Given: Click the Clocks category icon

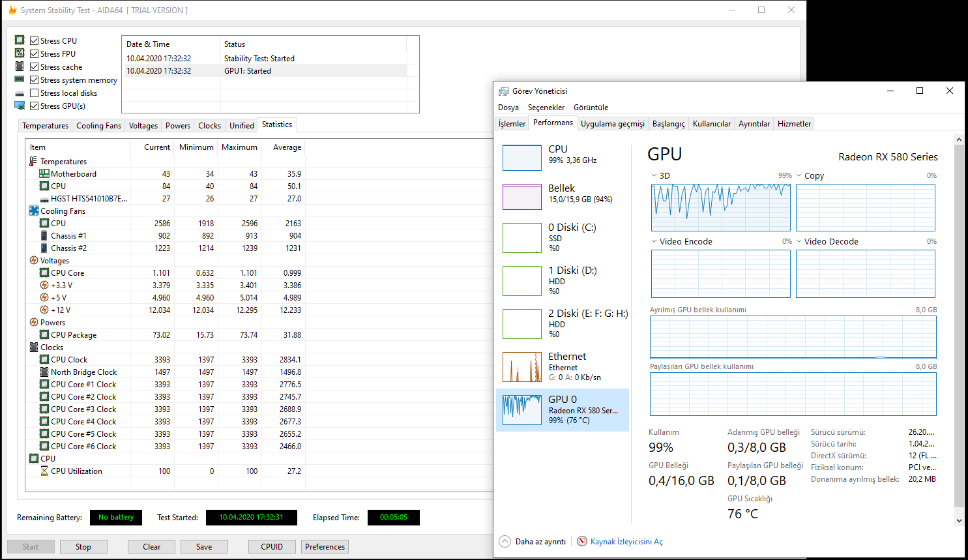Looking at the screenshot, I should [34, 347].
